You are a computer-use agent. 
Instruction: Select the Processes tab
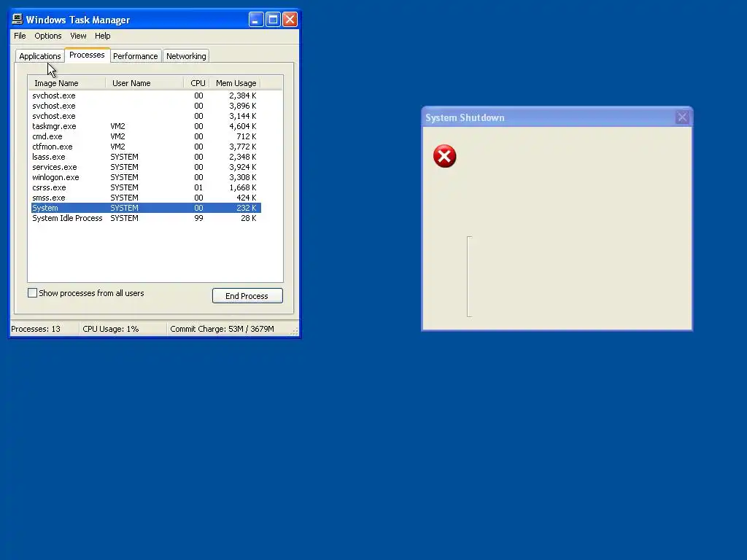click(x=88, y=55)
